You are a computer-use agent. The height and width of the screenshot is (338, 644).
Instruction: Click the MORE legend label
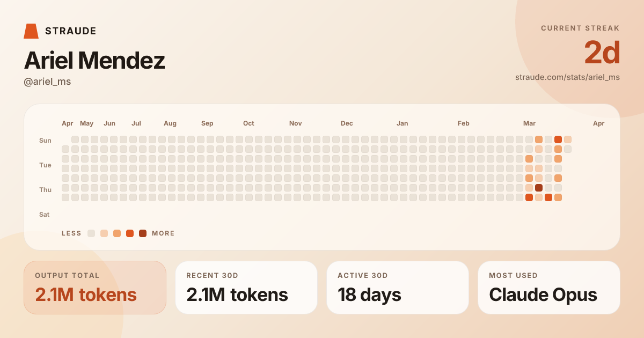(163, 233)
